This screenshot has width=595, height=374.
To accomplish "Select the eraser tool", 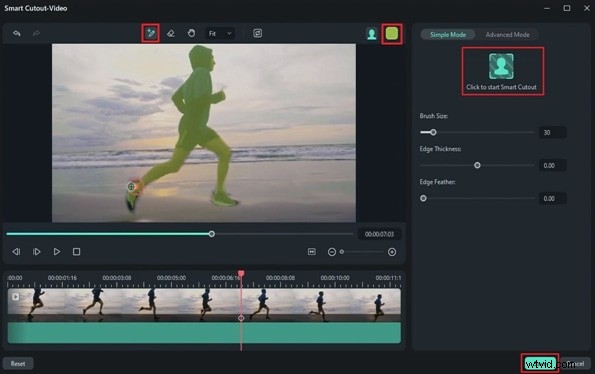I will click(171, 33).
